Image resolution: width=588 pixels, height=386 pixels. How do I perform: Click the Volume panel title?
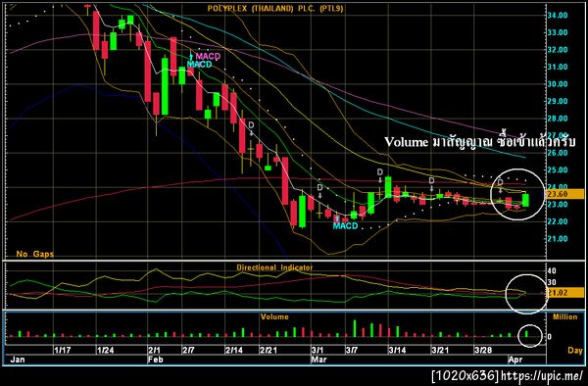click(x=274, y=317)
